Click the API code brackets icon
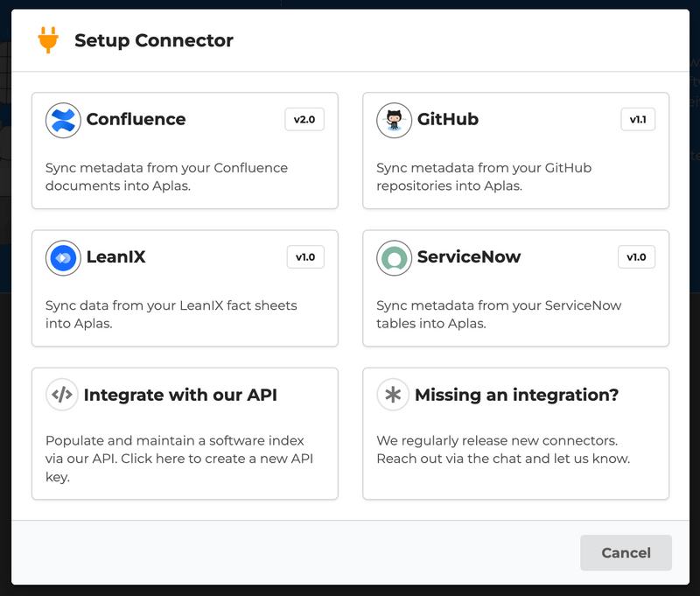 pyautogui.click(x=62, y=395)
